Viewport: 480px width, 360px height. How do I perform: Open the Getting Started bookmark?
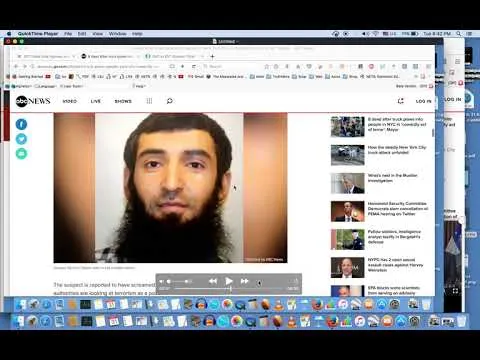pos(30,76)
